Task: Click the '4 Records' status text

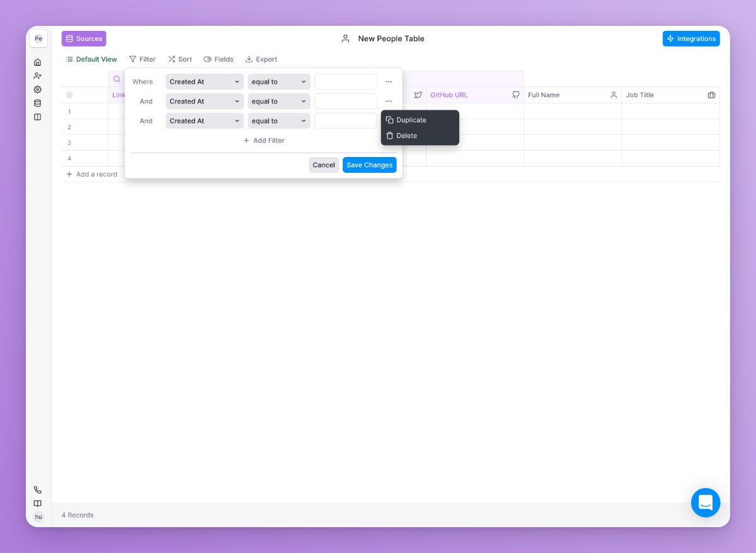Action: (x=77, y=515)
